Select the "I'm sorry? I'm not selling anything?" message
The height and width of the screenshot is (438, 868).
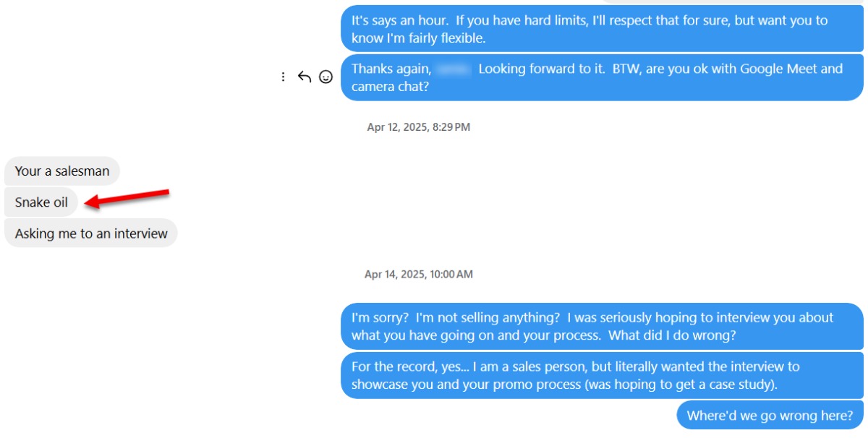coord(602,326)
